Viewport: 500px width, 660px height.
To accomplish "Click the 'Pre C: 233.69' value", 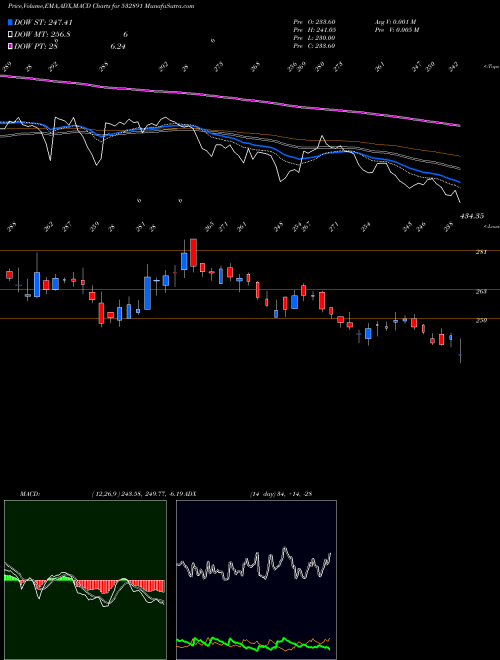I will point(314,46).
